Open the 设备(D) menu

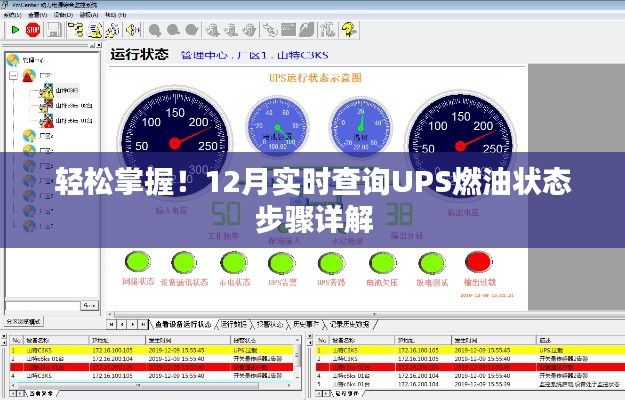63,15
